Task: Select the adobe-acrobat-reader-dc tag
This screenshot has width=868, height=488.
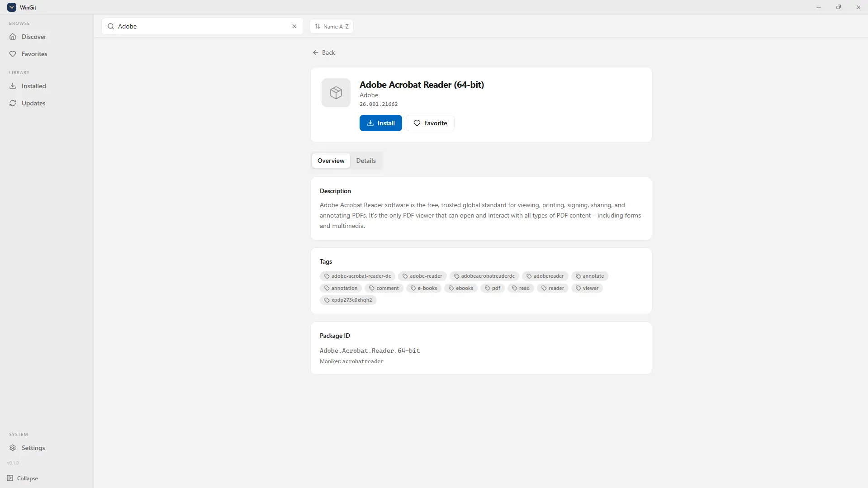Action: click(x=357, y=276)
